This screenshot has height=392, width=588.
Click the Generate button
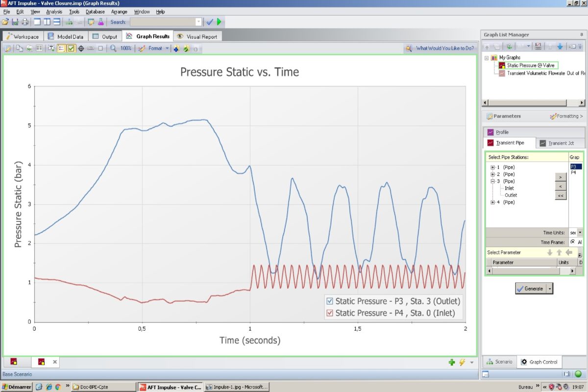(530, 289)
